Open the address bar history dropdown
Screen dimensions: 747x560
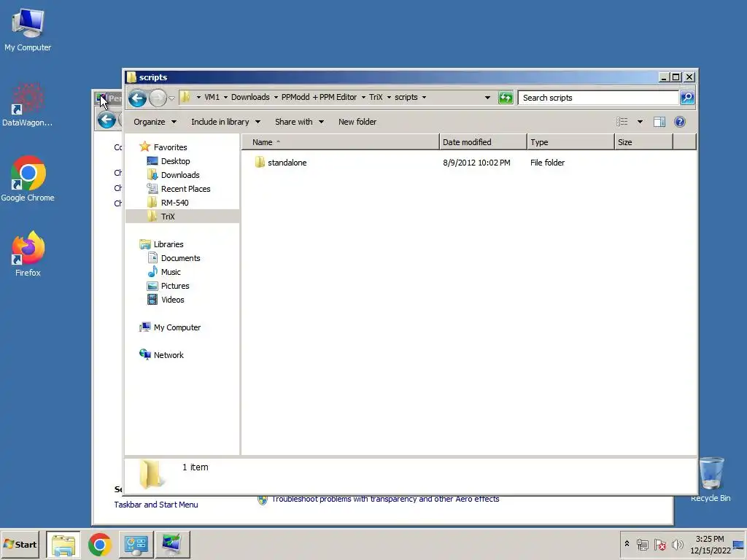point(487,98)
